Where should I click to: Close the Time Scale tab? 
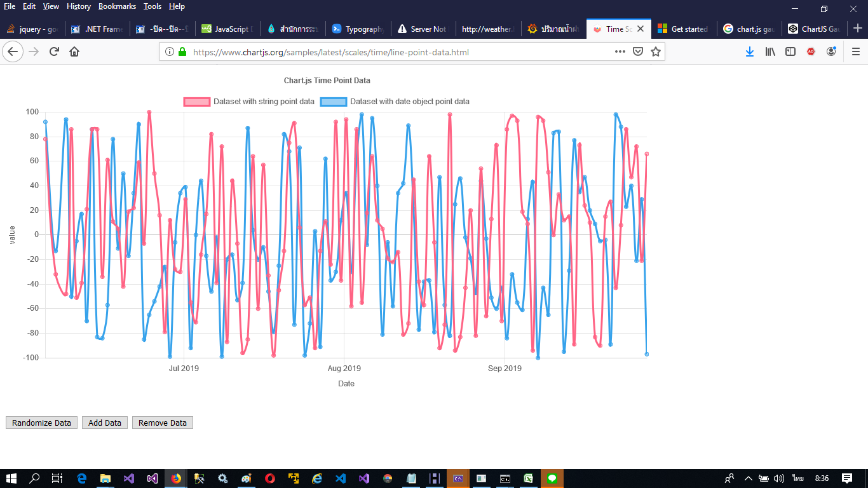pos(641,29)
